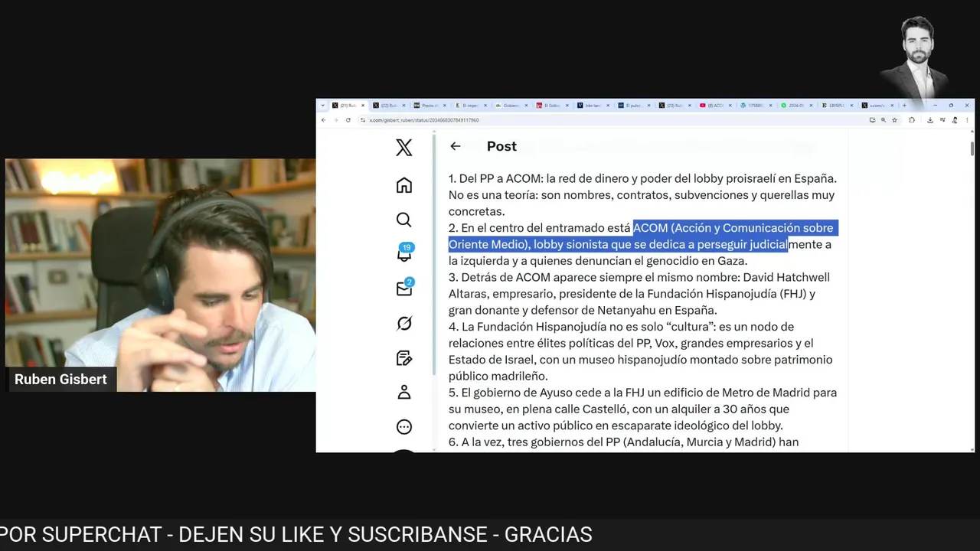Switch to the 'Precio de' tab
The height and width of the screenshot is (551, 980).
pyautogui.click(x=430, y=106)
